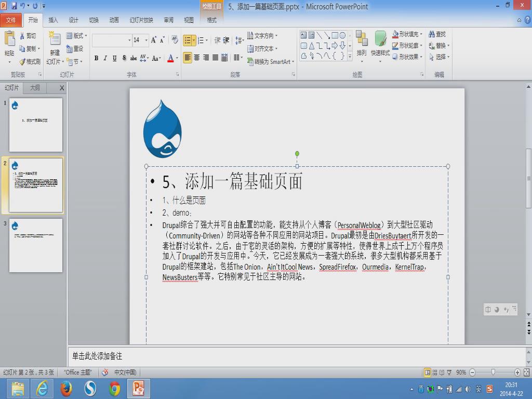532x399 pixels.
Task: Select the rectangle shape in shapes gallery
Action: (x=335, y=35)
